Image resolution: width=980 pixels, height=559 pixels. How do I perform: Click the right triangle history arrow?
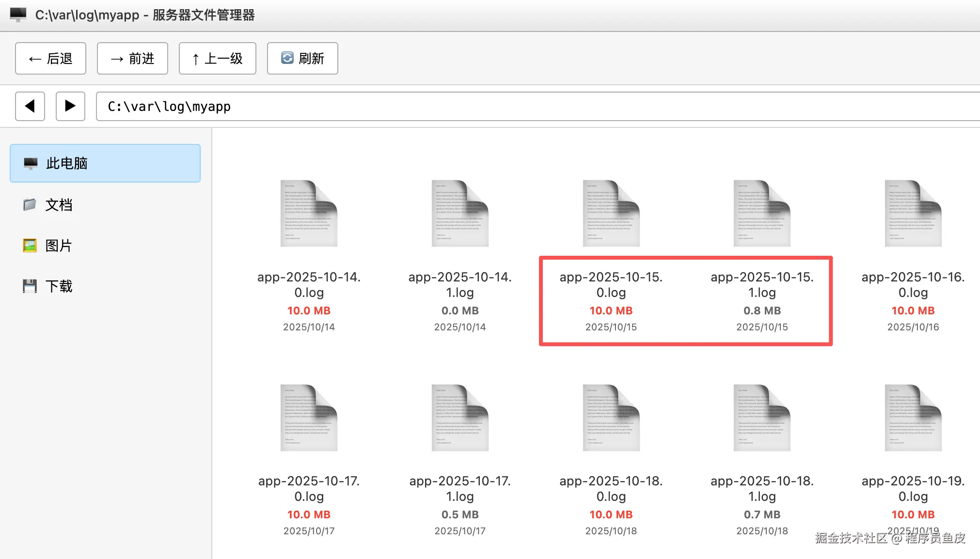[x=70, y=106]
